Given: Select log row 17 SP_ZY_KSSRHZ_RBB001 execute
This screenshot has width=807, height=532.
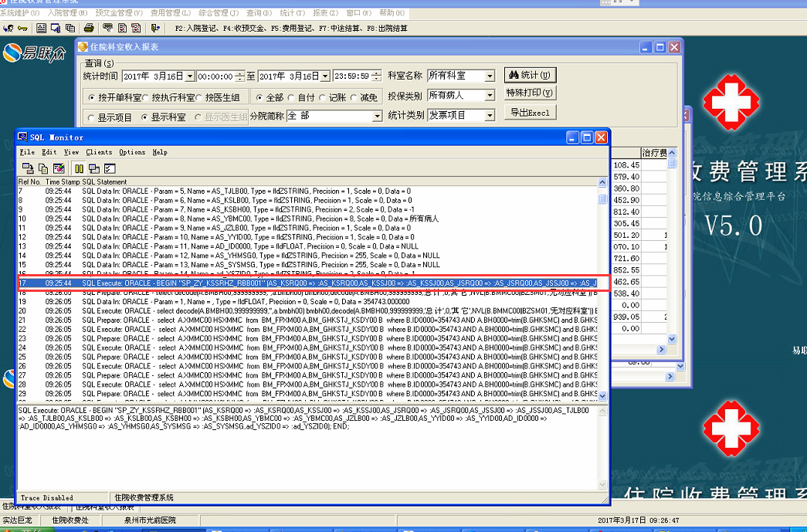Looking at the screenshot, I should (x=307, y=283).
